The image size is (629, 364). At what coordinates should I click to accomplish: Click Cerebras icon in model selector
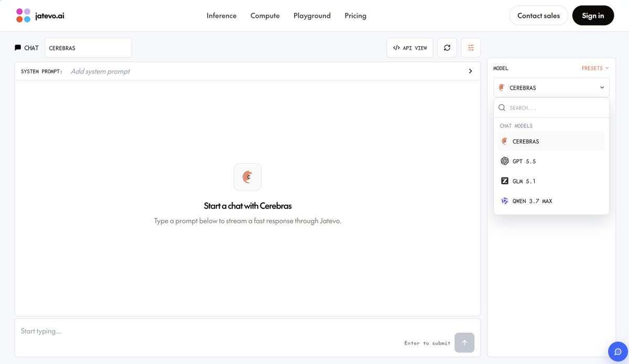[x=502, y=87]
